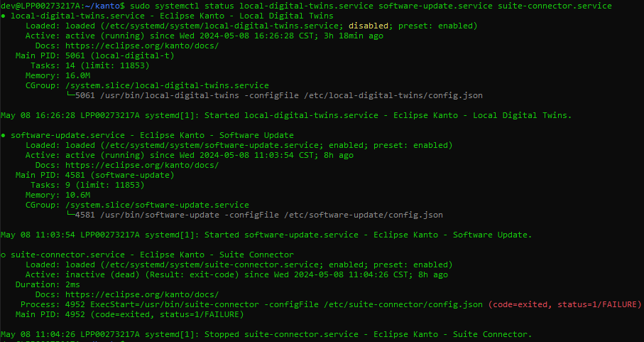Click 'inactive (dead)' status text
Viewport: 644px width, 342px height.
pyautogui.click(x=102, y=274)
